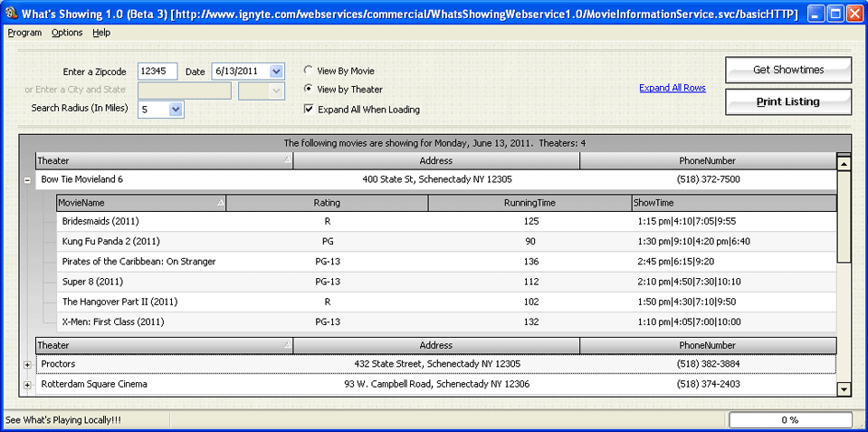Select Pirates of the Caribbean: On Stranger row

pyautogui.click(x=446, y=262)
